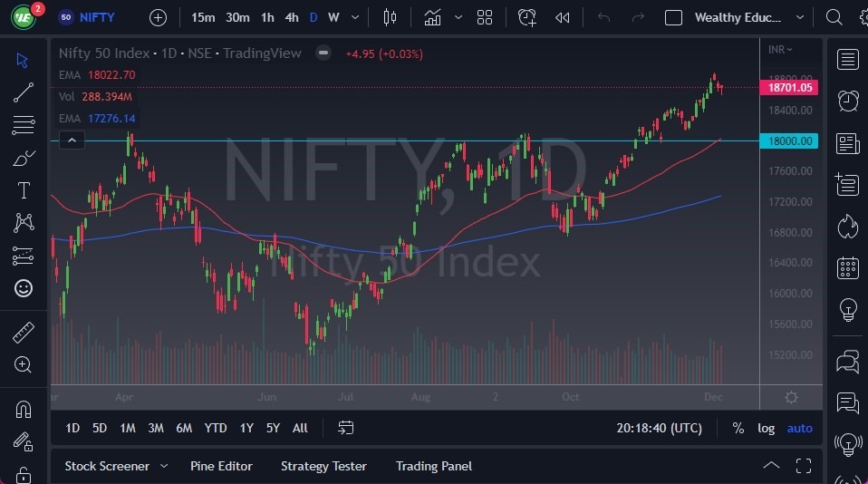Click the 18701.05 current price label
Viewport: 868px width, 484px height.
(x=789, y=88)
